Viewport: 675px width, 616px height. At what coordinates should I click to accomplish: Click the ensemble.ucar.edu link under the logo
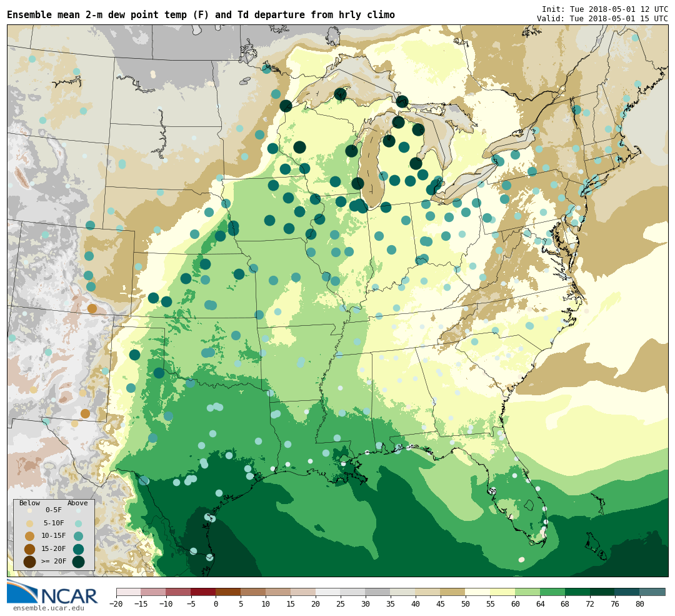click(48, 608)
